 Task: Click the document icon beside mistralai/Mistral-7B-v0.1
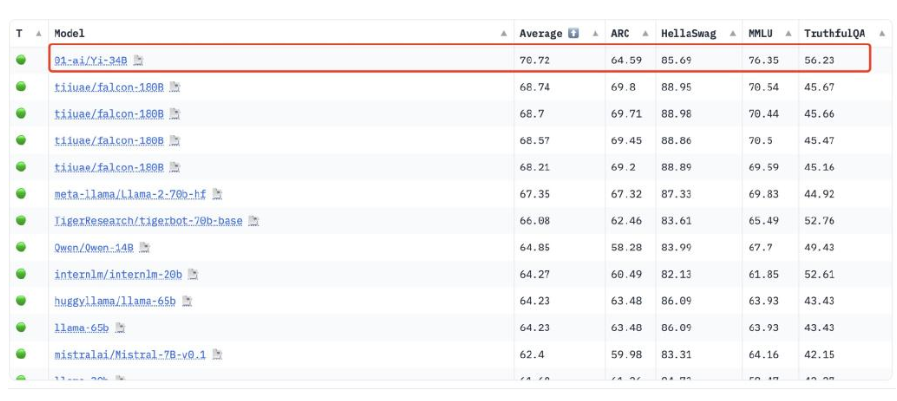coord(217,354)
